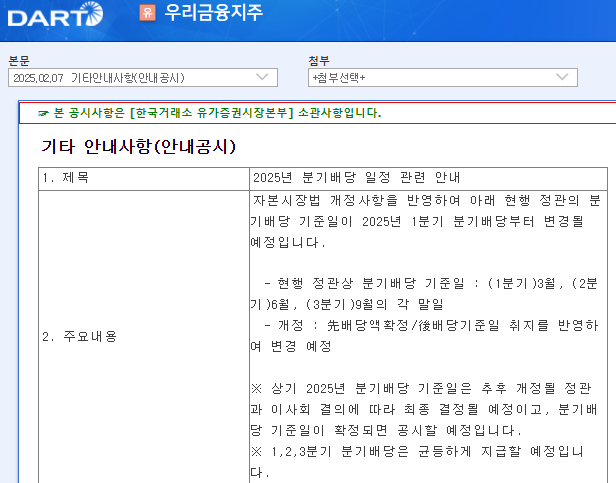Click the heading 기타 안내사항(안내공시)
Image resolution: width=616 pixels, height=483 pixels.
point(138,147)
